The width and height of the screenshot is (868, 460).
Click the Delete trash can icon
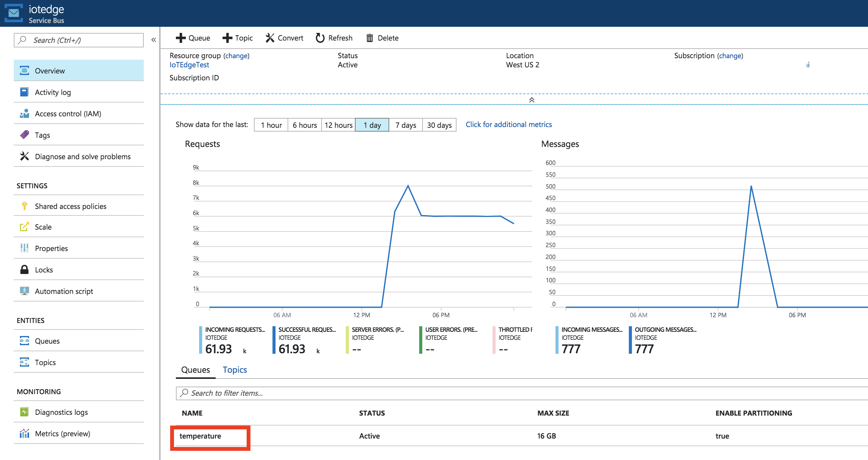tap(370, 38)
